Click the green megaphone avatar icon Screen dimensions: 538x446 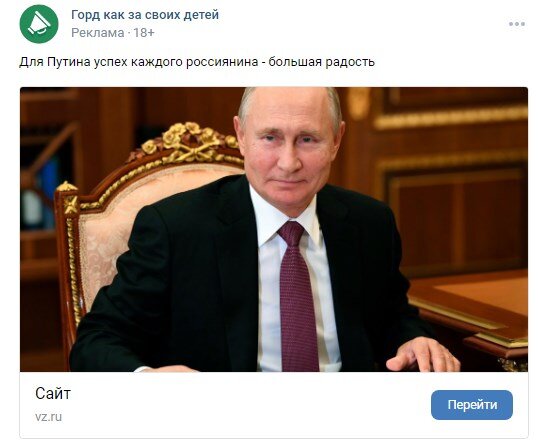point(39,24)
